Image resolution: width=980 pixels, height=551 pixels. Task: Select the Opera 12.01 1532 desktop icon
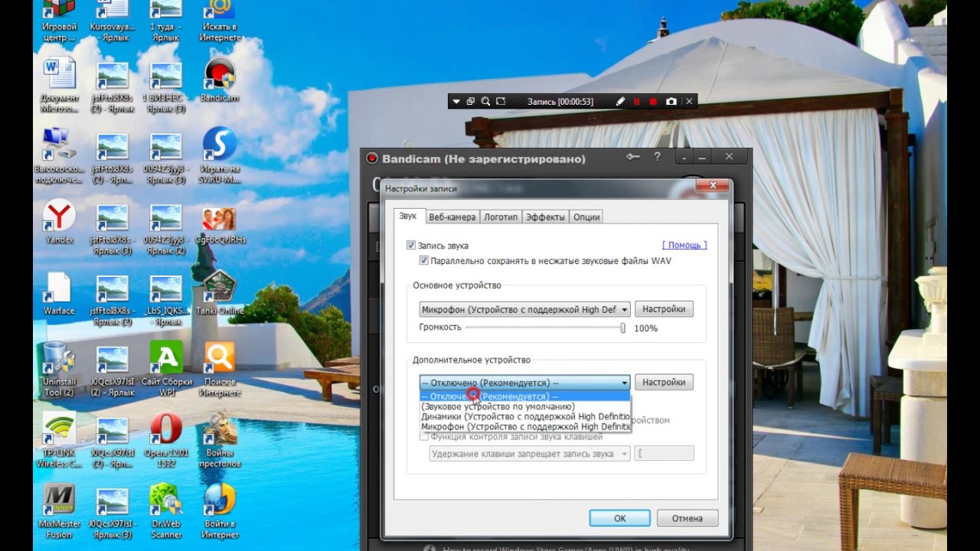[166, 441]
